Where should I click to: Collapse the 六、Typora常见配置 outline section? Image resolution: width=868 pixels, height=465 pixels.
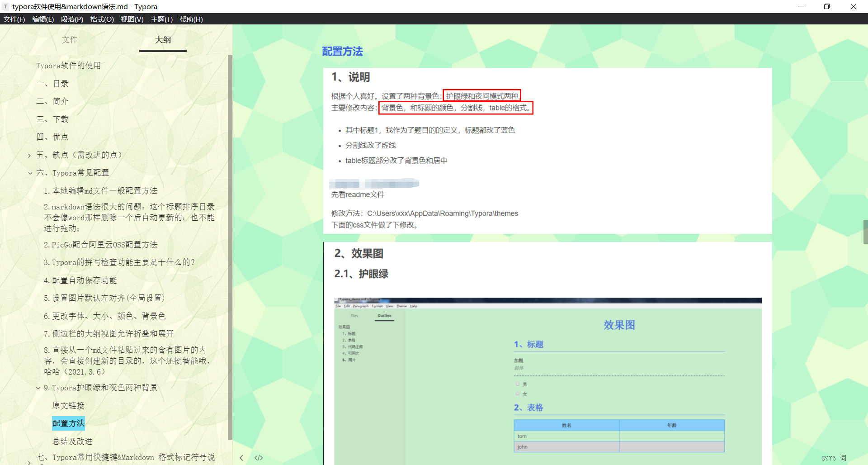pos(30,173)
